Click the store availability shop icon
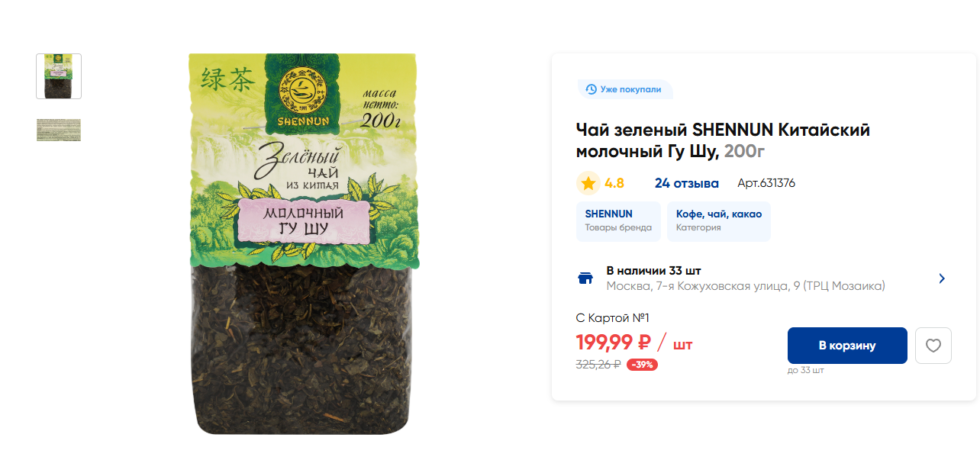 (585, 278)
